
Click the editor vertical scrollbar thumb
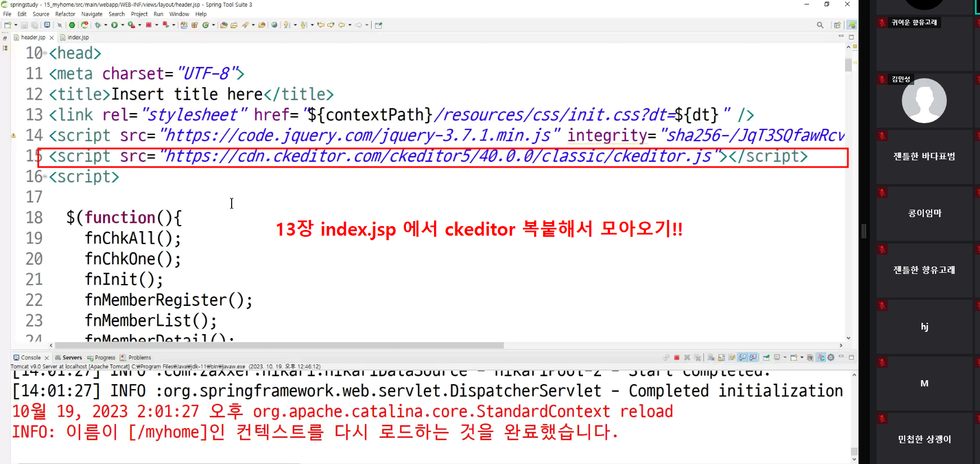(848, 65)
